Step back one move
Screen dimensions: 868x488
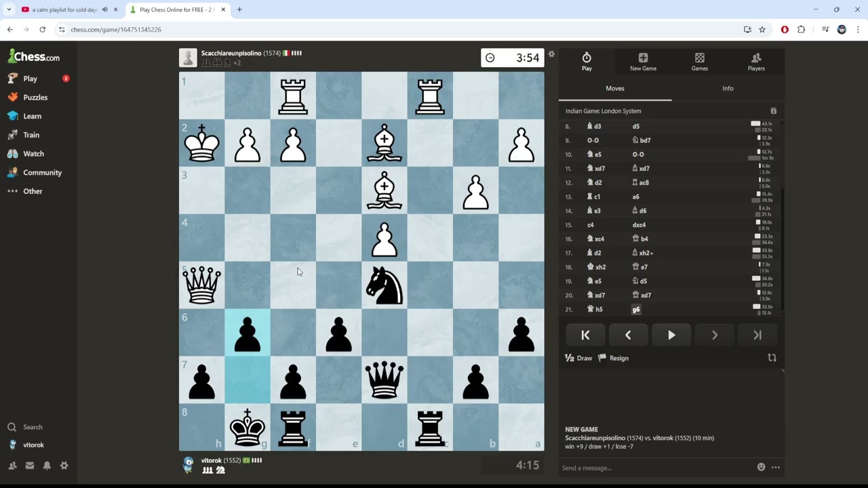pyautogui.click(x=628, y=335)
